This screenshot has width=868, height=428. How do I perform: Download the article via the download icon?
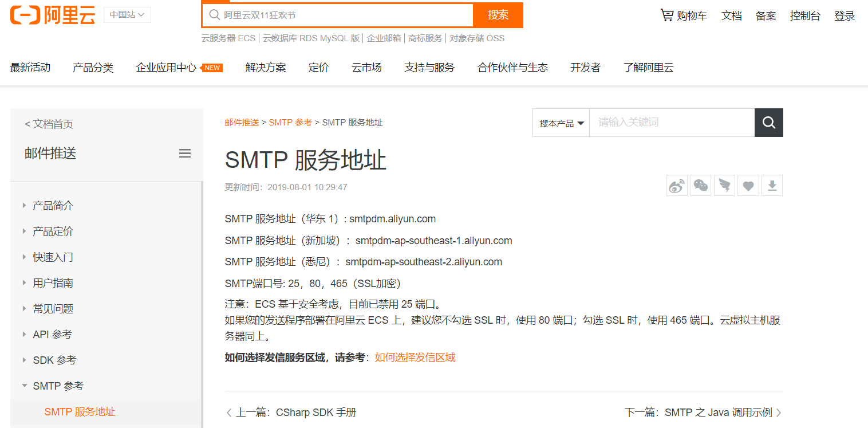[x=772, y=185]
